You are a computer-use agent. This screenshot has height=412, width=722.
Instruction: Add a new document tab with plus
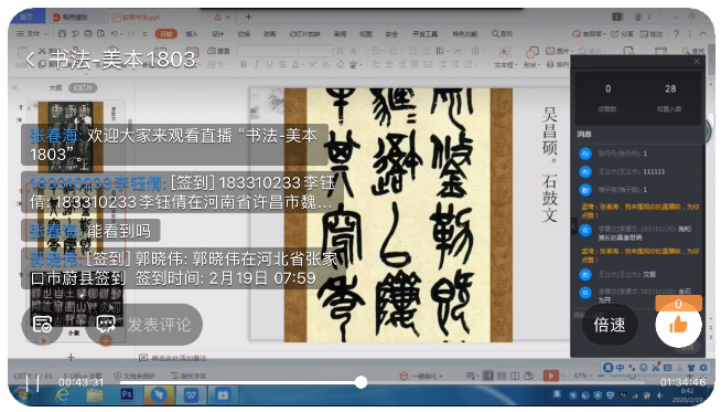[248, 17]
